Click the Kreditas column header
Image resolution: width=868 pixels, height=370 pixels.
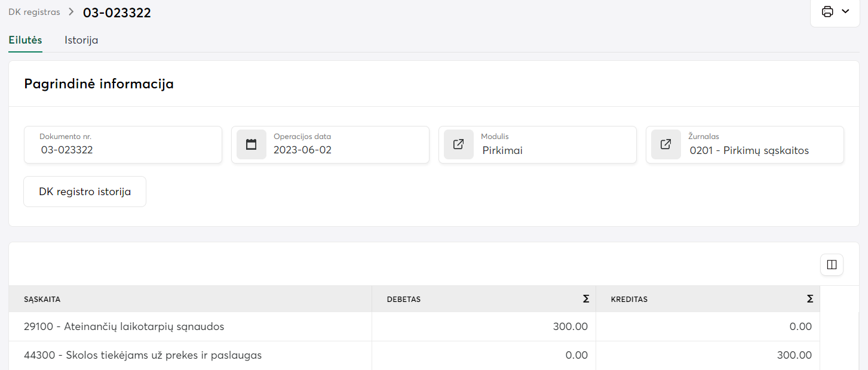pyautogui.click(x=629, y=299)
